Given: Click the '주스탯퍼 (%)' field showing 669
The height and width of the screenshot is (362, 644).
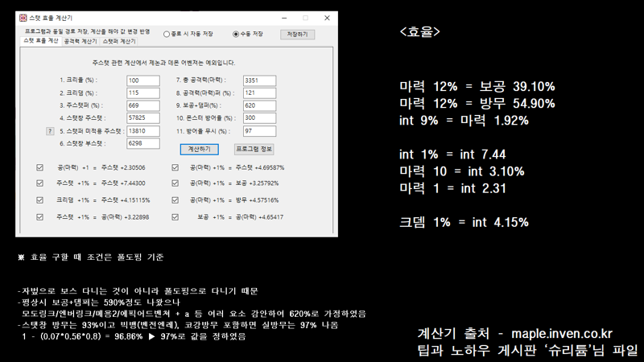Looking at the screenshot, I should pyautogui.click(x=143, y=106).
